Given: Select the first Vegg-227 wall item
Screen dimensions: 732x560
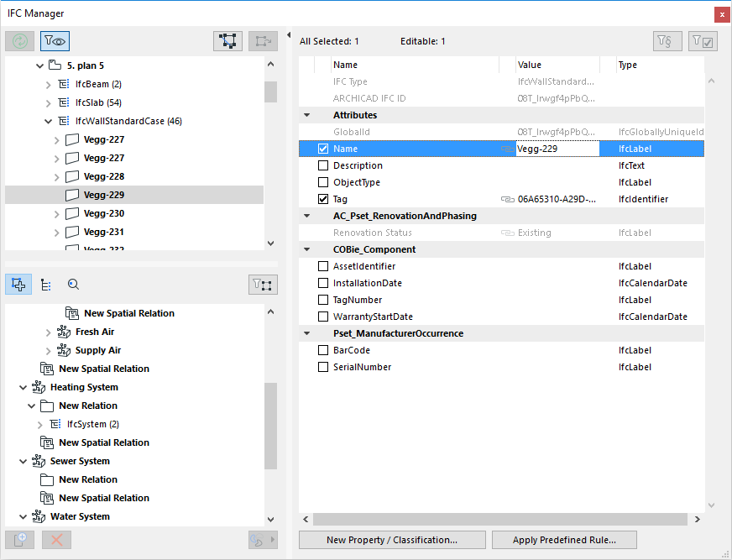Looking at the screenshot, I should [x=103, y=139].
